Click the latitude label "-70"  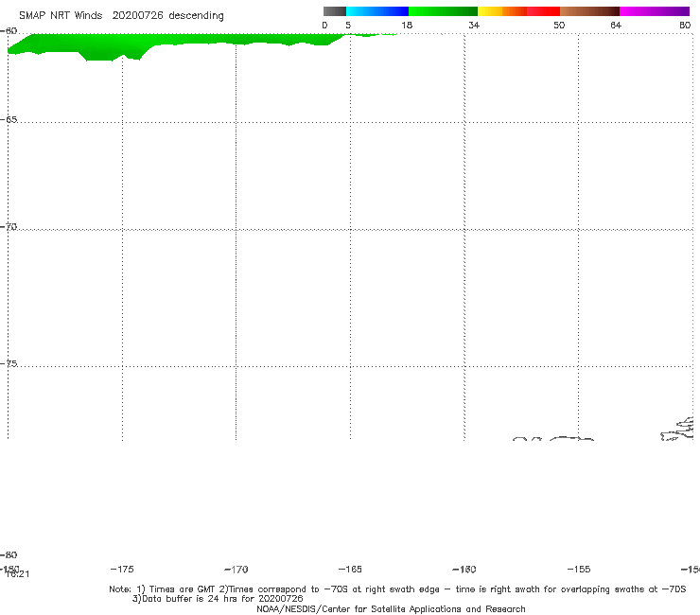click(x=9, y=227)
